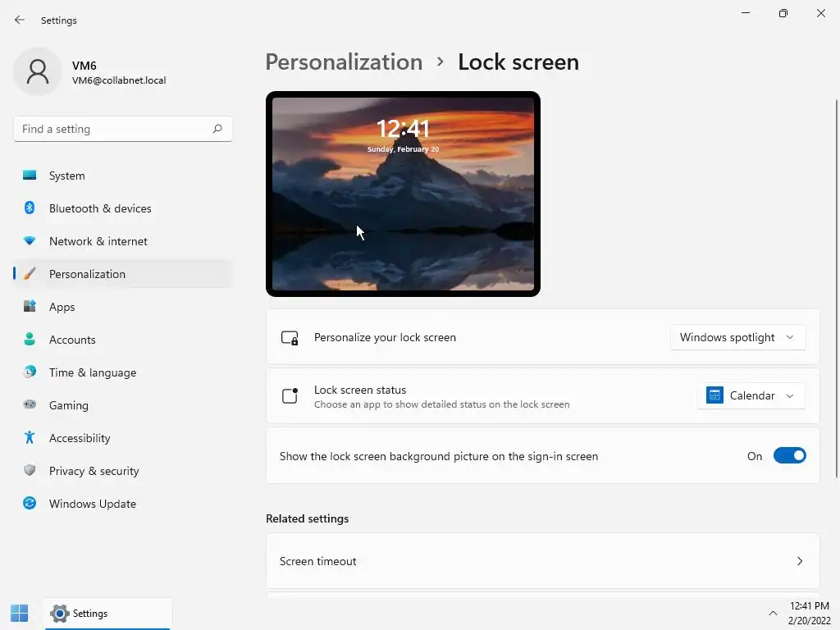Click the VM6@collabnet.local email text
This screenshot has height=630, width=840.
[119, 80]
